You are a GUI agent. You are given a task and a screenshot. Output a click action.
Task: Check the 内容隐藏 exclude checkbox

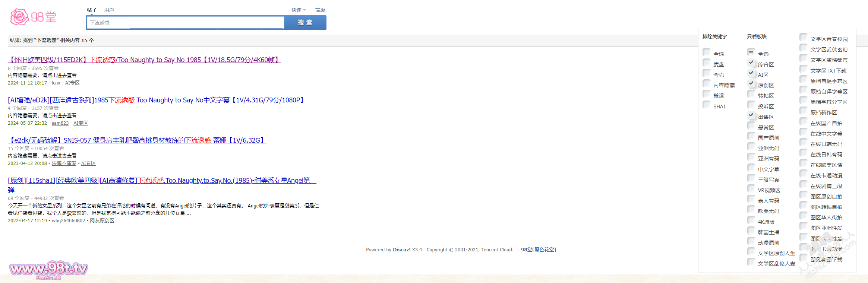coord(707,83)
